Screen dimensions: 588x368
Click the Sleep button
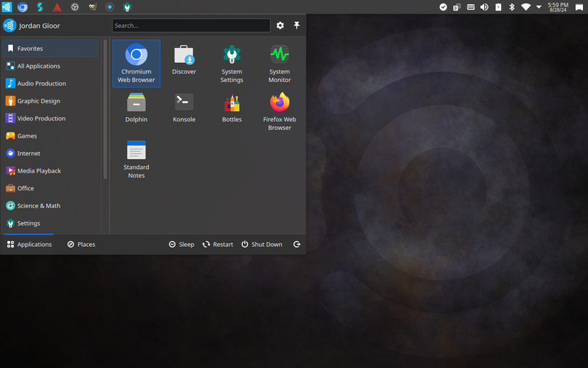click(182, 244)
